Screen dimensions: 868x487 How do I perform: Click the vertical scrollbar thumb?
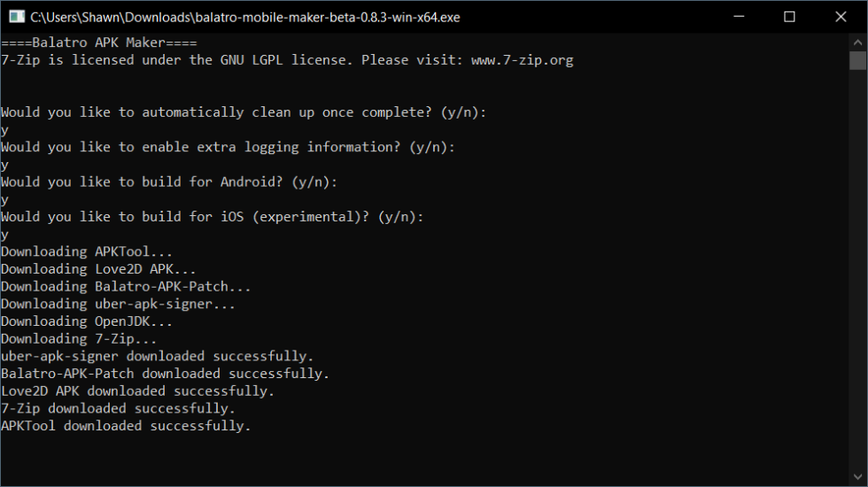coord(857,60)
